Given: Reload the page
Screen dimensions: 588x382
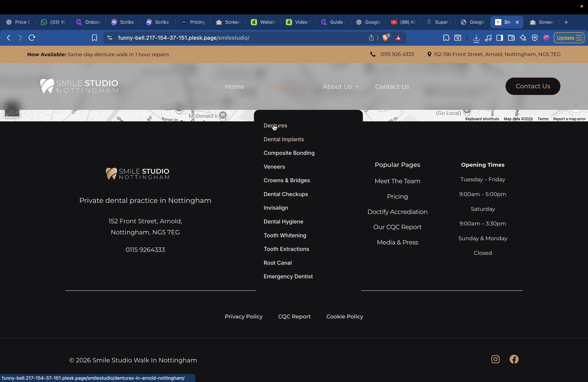Looking at the screenshot, I should [32, 38].
